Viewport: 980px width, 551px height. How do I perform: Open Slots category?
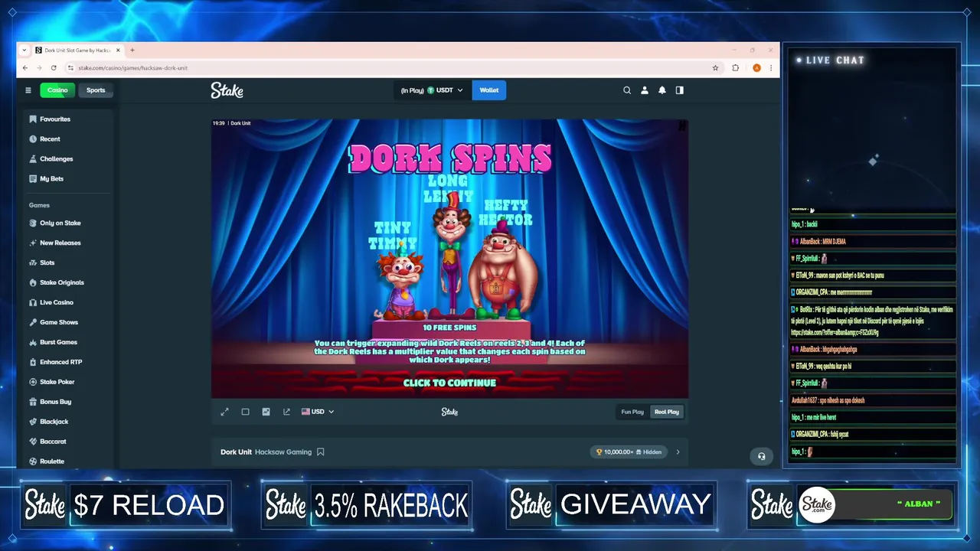(47, 263)
